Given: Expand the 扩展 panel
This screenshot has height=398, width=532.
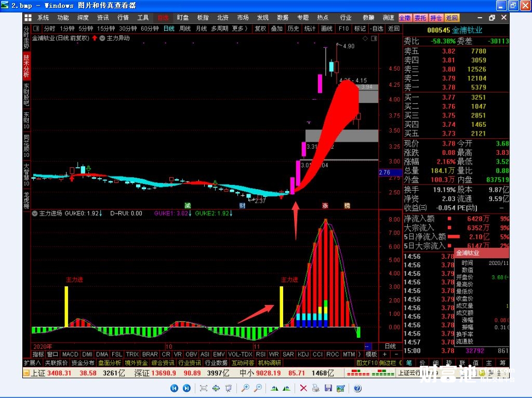Looking at the screenshot, I should [x=33, y=363].
